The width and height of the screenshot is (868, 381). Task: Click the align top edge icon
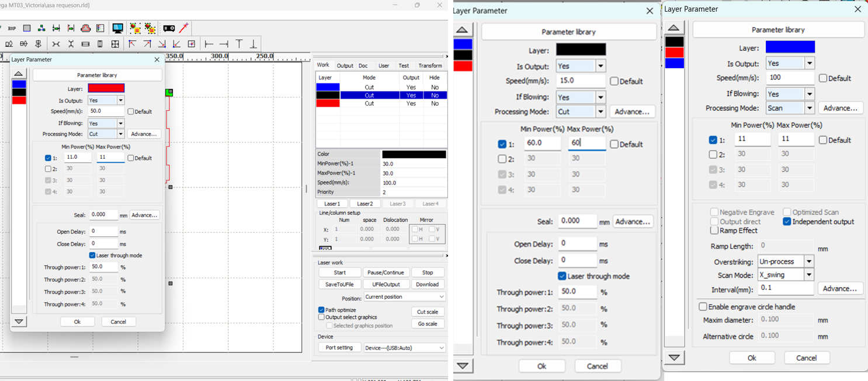239,44
